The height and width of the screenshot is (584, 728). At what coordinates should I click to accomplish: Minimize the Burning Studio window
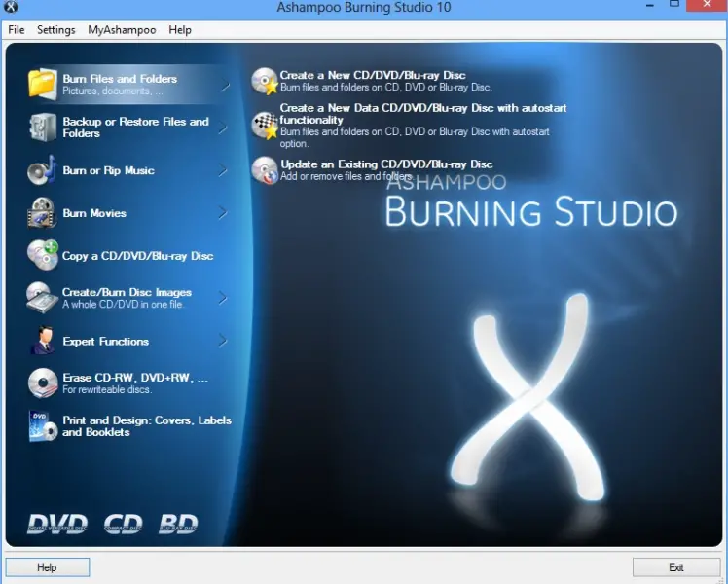650,6
